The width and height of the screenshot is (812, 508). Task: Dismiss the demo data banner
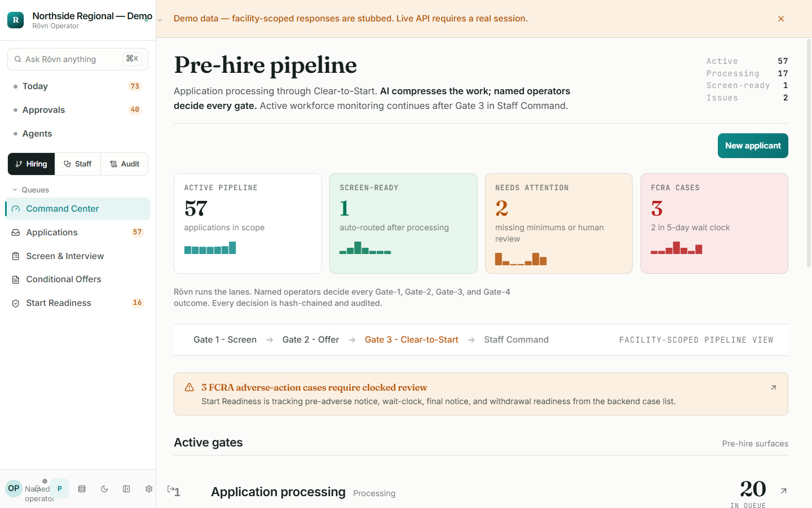(781, 19)
